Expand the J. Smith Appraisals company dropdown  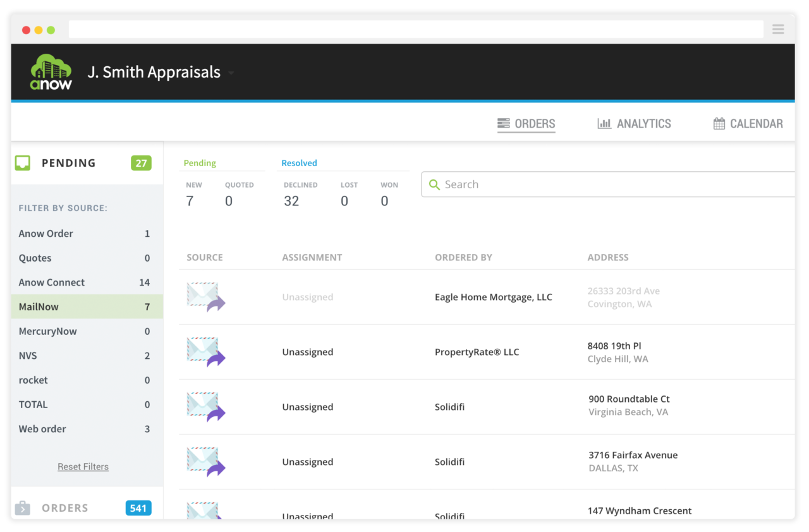point(231,73)
